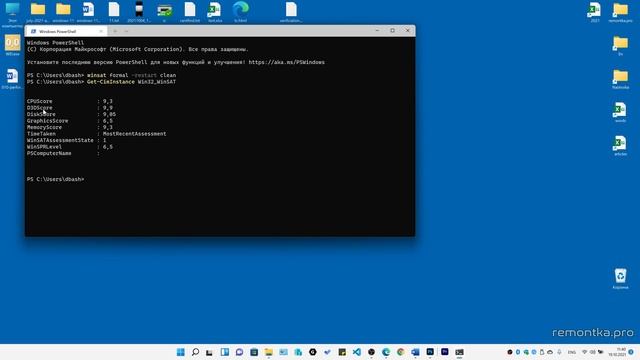Select the 0,0 desktop icon at left
640x360 pixels.
[x=12, y=45]
